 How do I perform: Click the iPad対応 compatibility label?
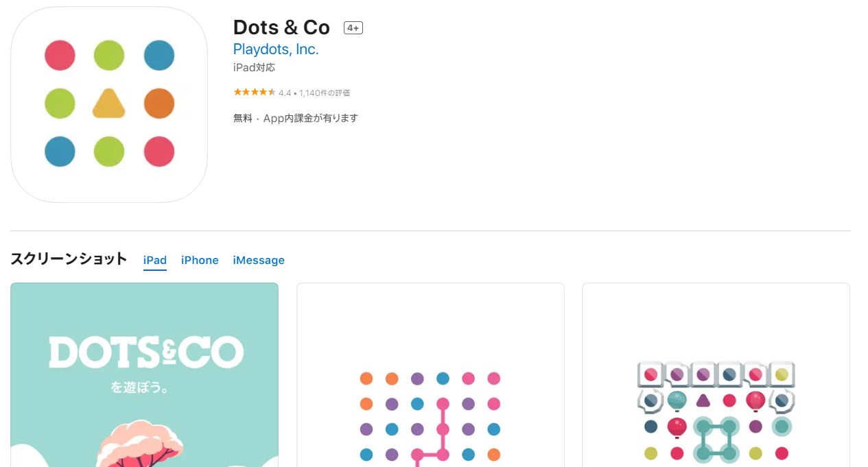pyautogui.click(x=254, y=68)
